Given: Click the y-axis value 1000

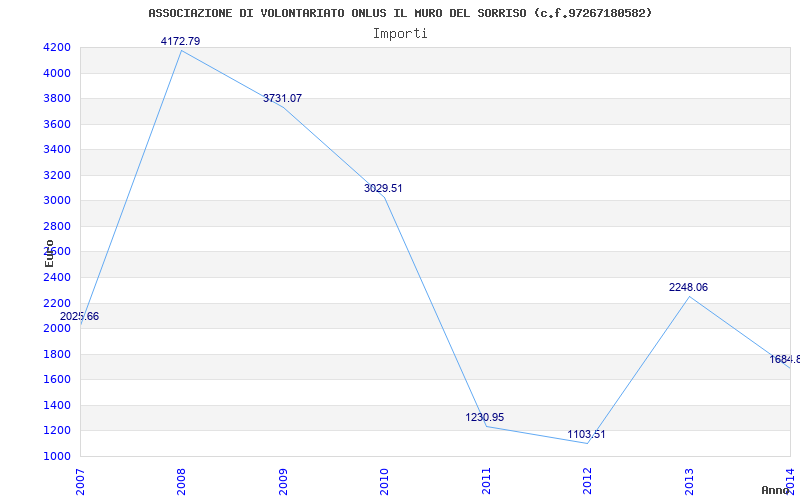Looking at the screenshot, I should (57, 456).
